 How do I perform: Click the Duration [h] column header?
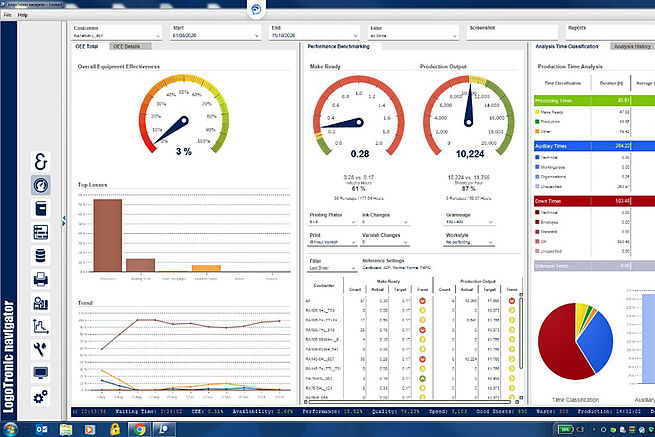pos(611,84)
